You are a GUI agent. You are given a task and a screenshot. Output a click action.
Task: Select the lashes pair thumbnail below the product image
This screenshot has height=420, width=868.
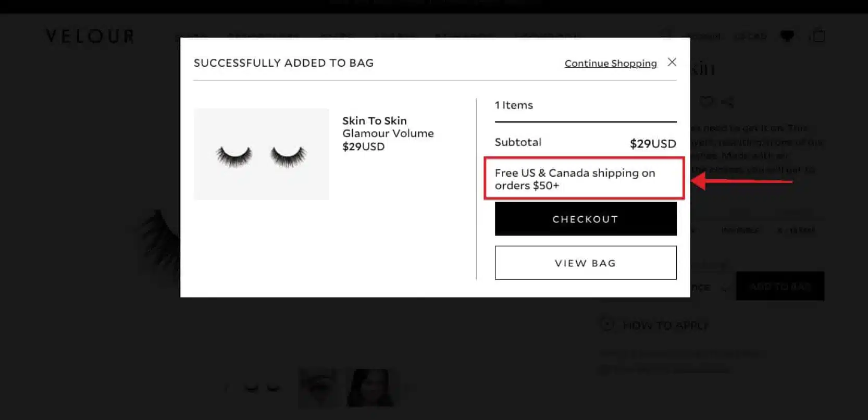point(262,388)
